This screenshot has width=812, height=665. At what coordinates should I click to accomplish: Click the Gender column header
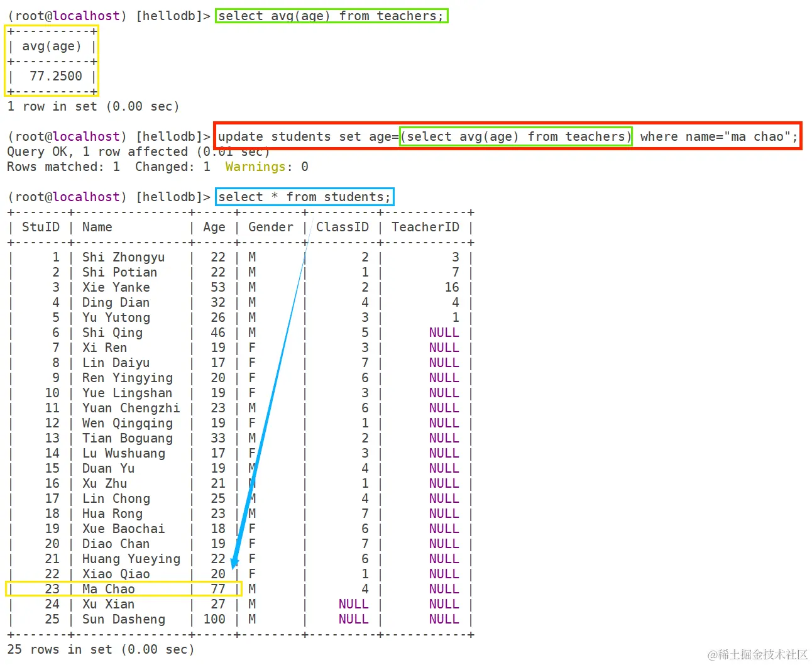tap(271, 227)
